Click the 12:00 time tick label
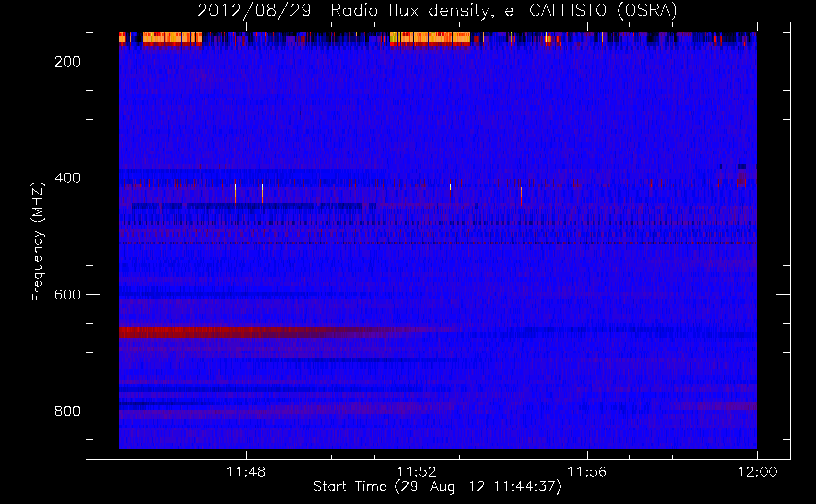This screenshot has width=816, height=504. [757, 472]
